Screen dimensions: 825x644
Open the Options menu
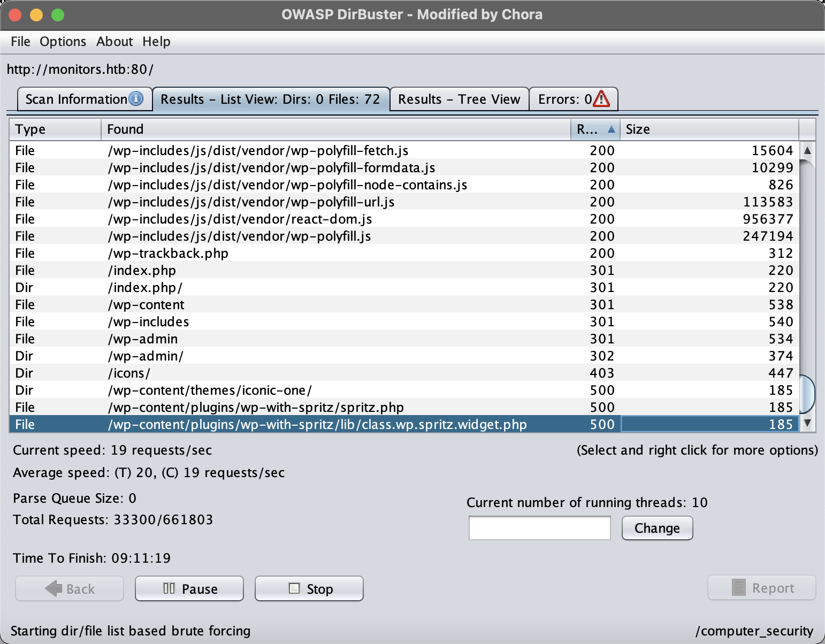click(x=63, y=42)
